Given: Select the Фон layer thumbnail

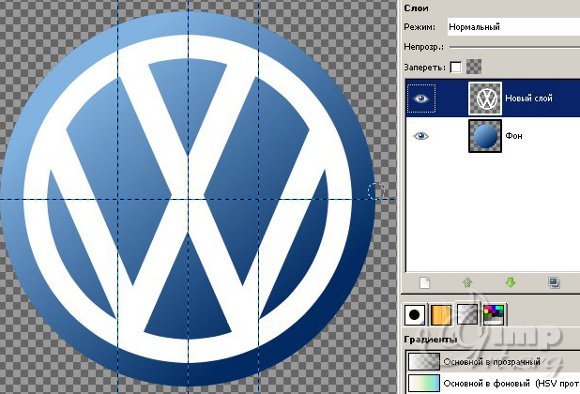Looking at the screenshot, I should [485, 136].
